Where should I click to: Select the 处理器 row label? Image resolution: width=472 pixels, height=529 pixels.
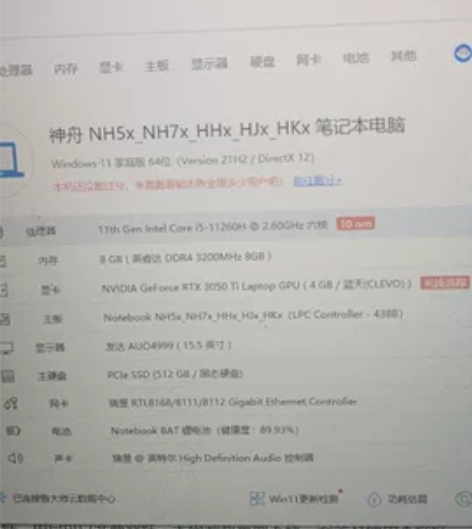[41, 231]
